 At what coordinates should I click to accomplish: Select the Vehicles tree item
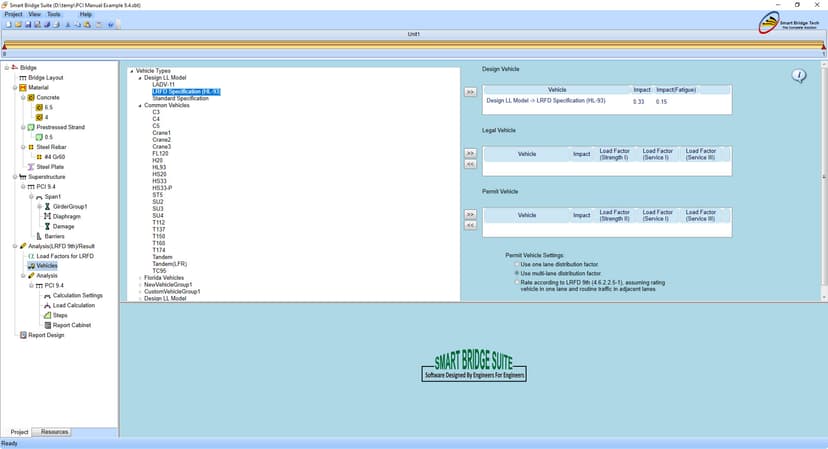(46, 266)
